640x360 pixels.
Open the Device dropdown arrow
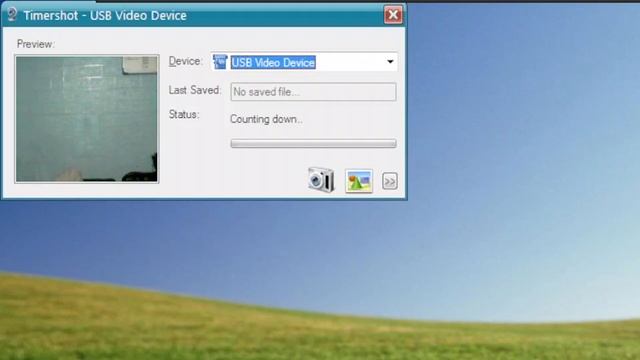[x=390, y=62]
